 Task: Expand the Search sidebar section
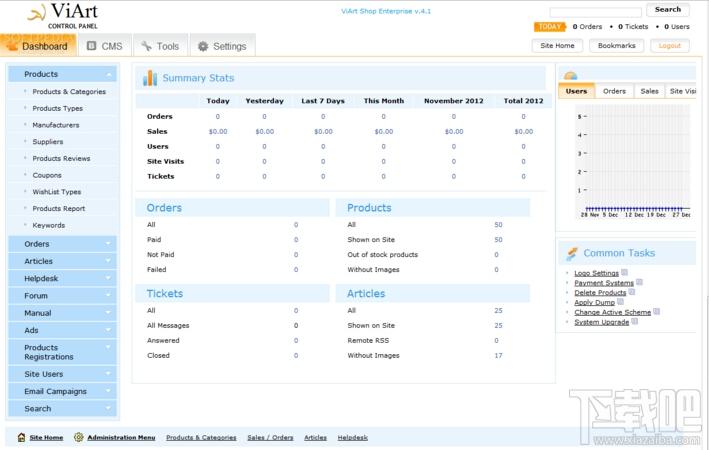pyautogui.click(x=62, y=409)
